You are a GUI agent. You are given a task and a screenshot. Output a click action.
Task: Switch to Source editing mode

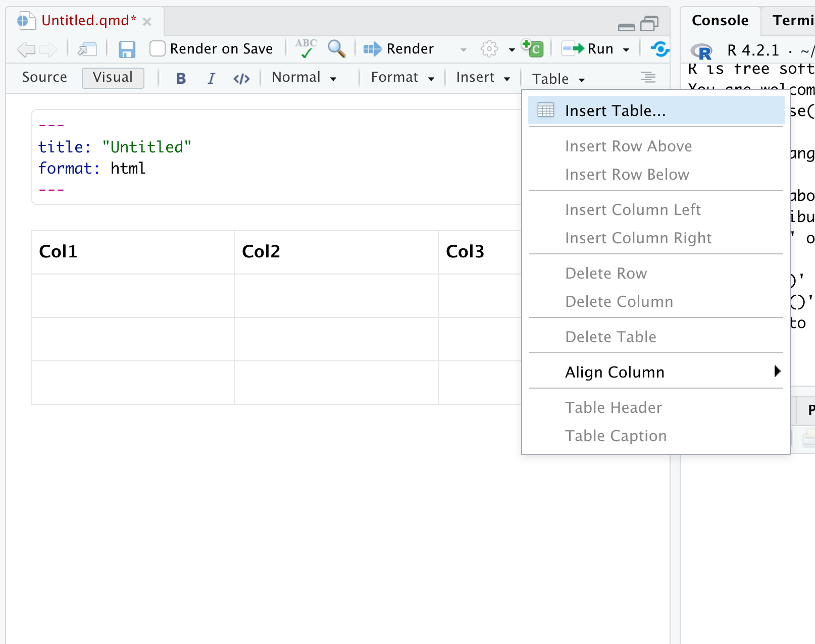(x=44, y=77)
